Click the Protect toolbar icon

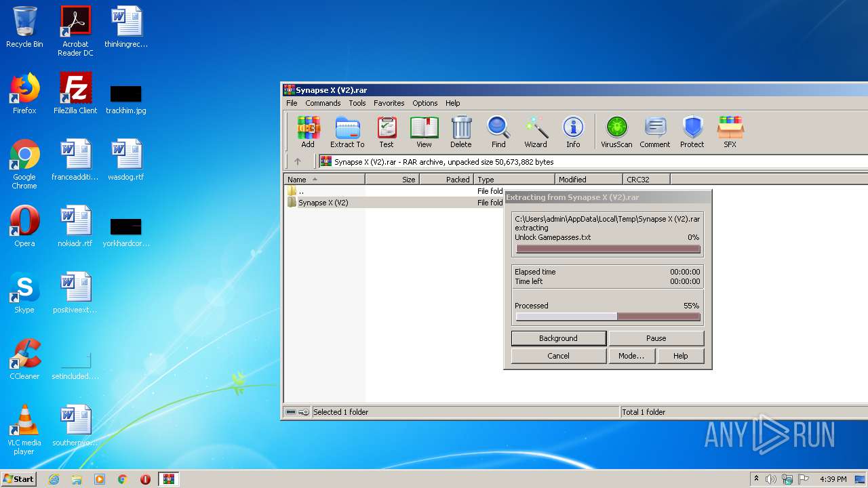692,131
